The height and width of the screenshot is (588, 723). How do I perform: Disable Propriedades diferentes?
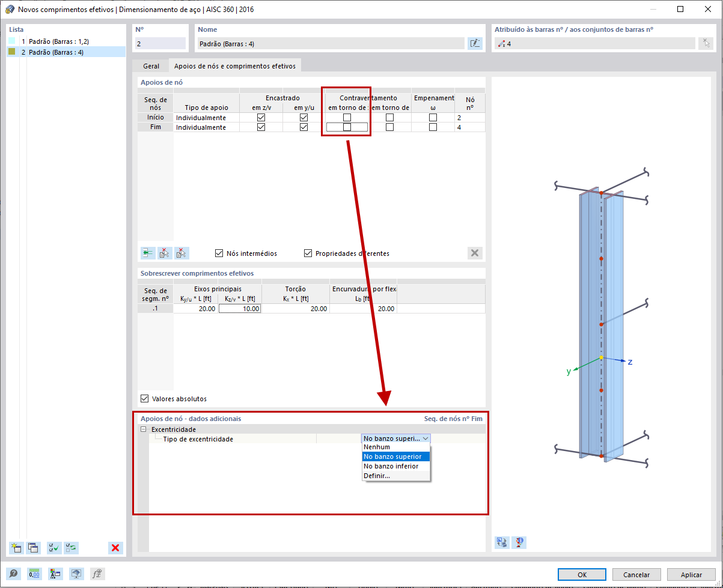[x=308, y=253]
